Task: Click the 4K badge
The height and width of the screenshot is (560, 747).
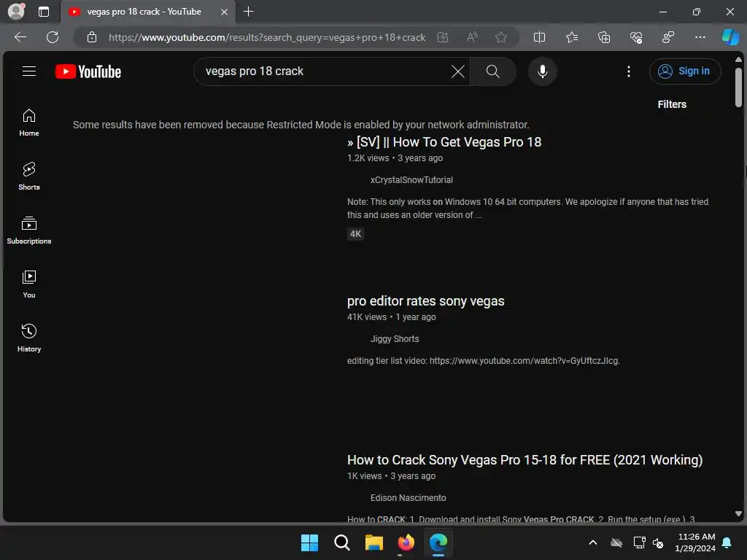Action: pos(355,234)
